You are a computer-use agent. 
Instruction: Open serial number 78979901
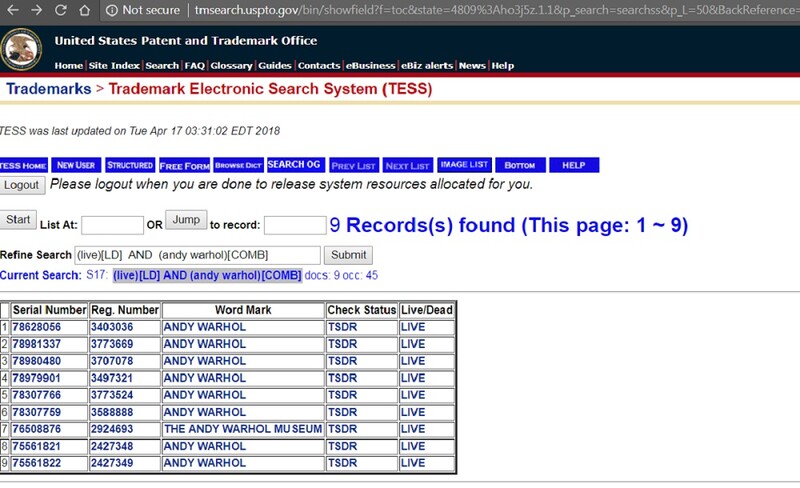[36, 378]
